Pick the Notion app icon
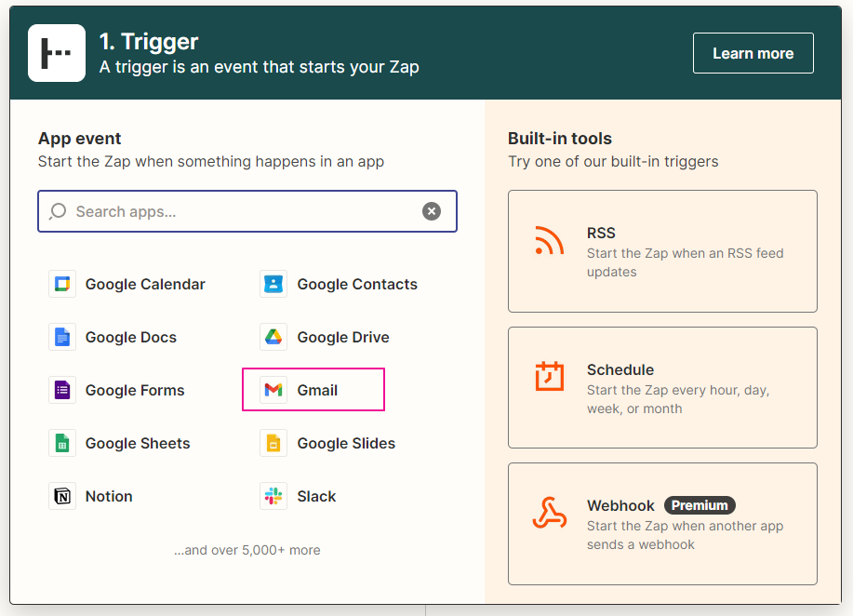The height and width of the screenshot is (616, 853). [x=62, y=497]
